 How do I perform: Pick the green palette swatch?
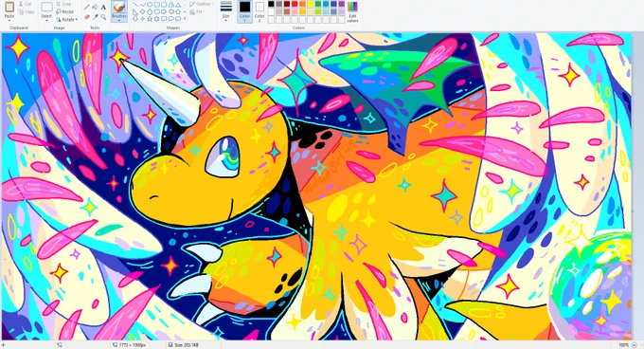318,4
